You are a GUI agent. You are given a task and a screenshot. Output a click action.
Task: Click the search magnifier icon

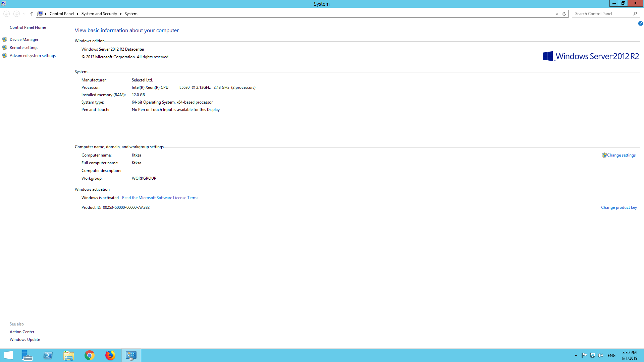[635, 14]
